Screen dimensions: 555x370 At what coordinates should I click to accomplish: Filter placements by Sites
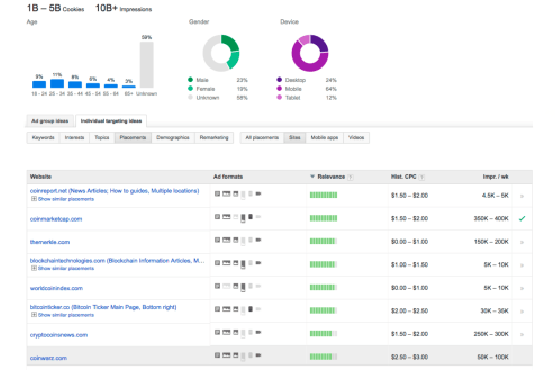coord(294,137)
